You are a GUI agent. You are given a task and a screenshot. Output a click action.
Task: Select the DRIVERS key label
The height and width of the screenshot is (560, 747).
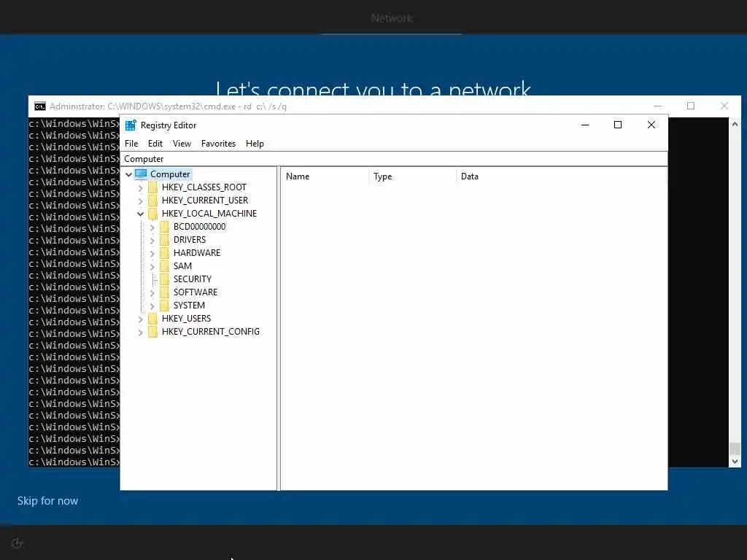tap(190, 239)
